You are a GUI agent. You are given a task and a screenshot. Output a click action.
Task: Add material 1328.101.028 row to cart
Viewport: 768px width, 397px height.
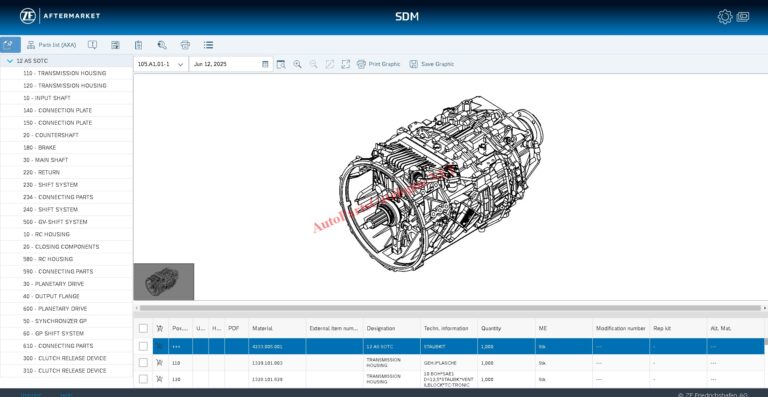(x=160, y=379)
